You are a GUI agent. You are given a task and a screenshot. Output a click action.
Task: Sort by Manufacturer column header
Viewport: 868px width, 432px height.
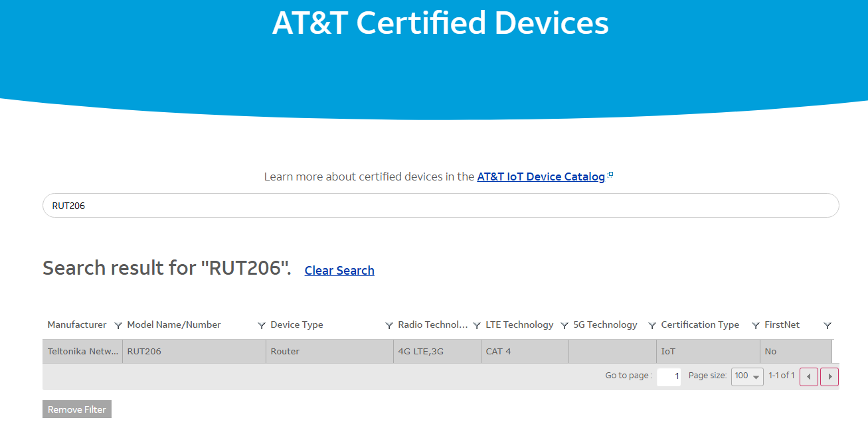pyautogui.click(x=77, y=325)
